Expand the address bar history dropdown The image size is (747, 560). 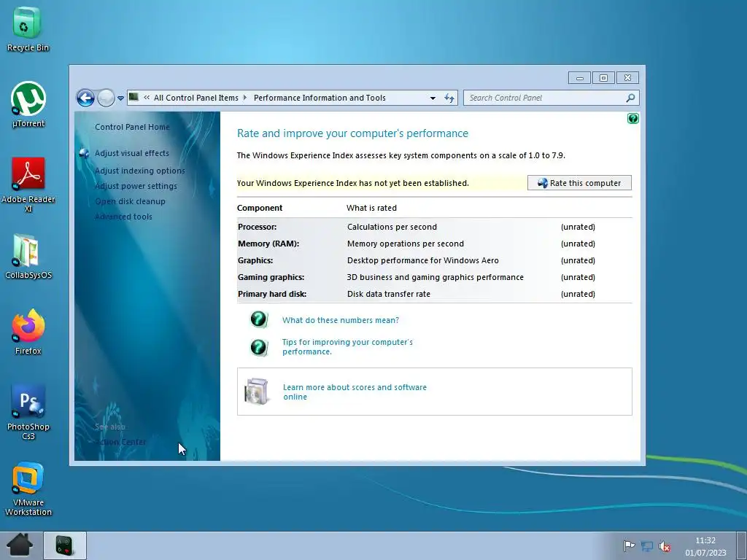[x=433, y=98]
